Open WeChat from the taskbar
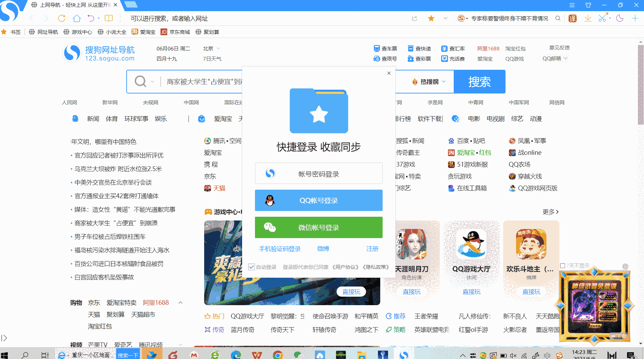644x359 pixels. pos(297,355)
